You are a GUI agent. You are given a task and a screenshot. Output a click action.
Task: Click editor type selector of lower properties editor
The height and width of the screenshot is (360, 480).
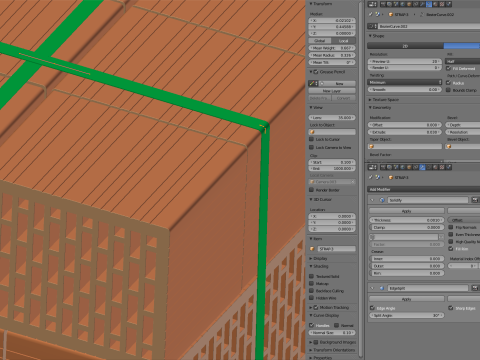coord(372,167)
